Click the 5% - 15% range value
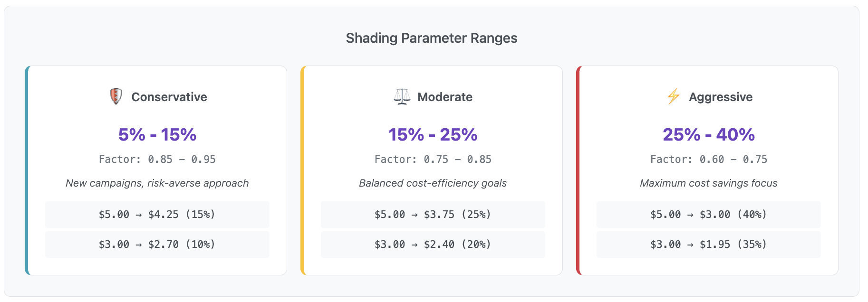The height and width of the screenshot is (302, 868). (157, 135)
